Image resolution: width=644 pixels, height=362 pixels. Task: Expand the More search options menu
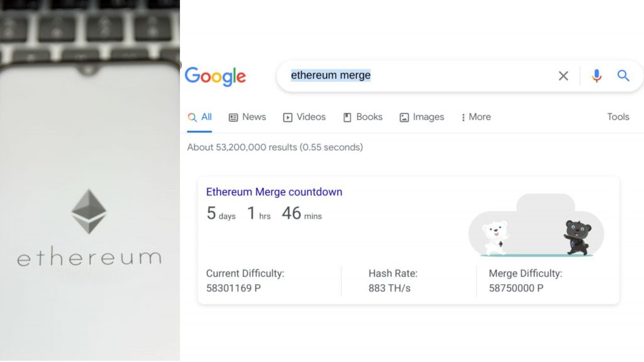tap(475, 117)
